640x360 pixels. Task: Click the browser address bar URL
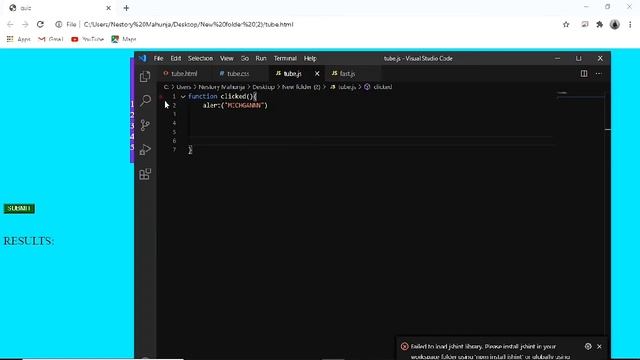[189, 24]
